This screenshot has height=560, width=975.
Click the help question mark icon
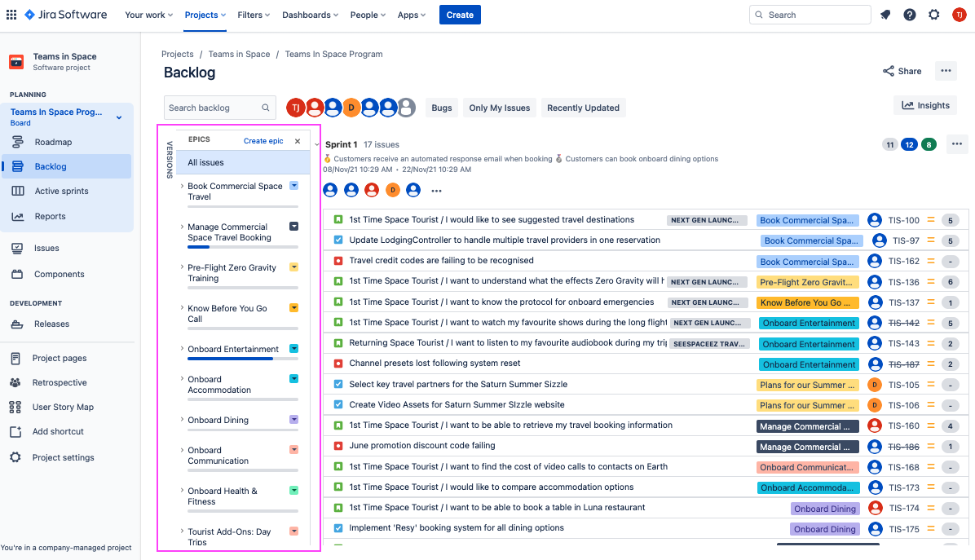(910, 15)
